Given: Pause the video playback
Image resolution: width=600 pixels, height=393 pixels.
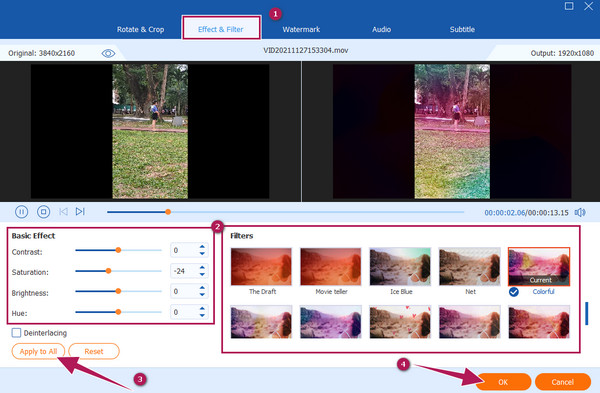Looking at the screenshot, I should tap(21, 212).
